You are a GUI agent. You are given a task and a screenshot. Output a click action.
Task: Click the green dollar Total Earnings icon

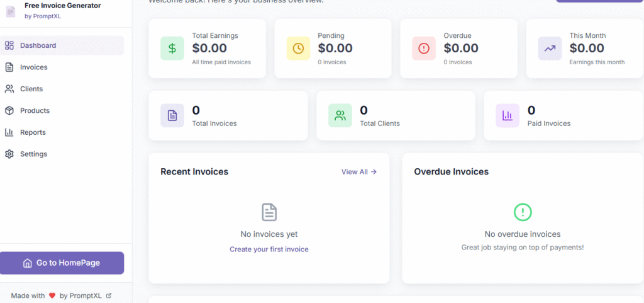[x=172, y=49]
